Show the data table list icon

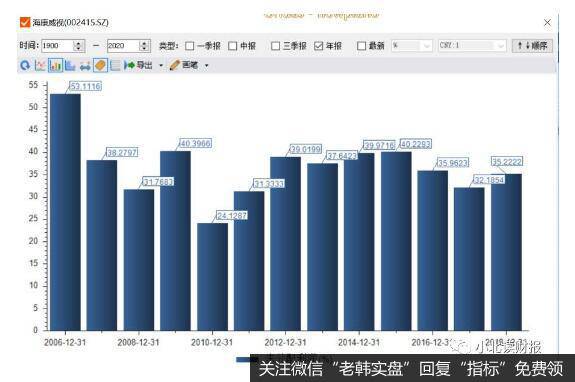pos(115,65)
